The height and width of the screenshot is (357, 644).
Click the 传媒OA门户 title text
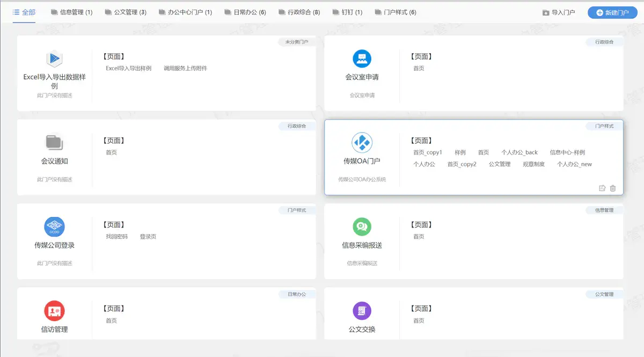click(x=362, y=161)
